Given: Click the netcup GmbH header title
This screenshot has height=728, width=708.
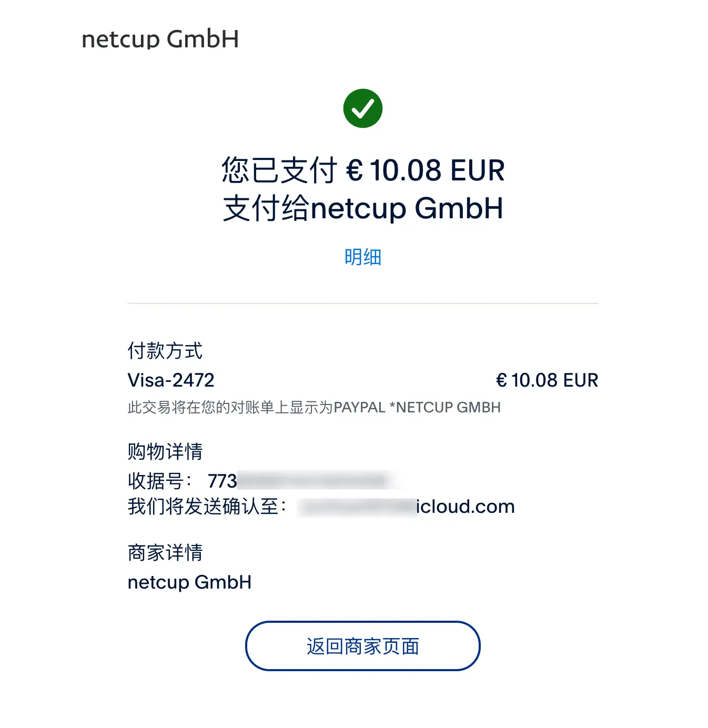Looking at the screenshot, I should click(160, 39).
